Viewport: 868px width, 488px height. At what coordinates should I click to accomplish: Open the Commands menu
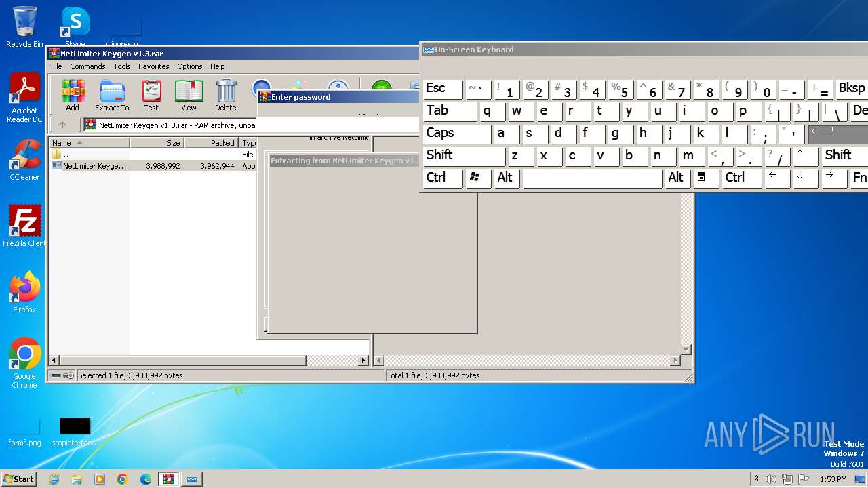87,66
